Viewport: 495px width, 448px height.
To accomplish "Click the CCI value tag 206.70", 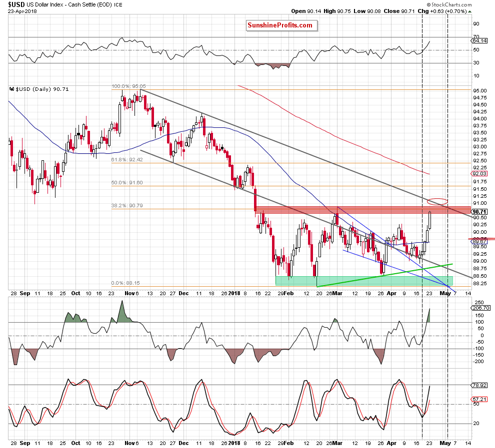I will (480, 308).
